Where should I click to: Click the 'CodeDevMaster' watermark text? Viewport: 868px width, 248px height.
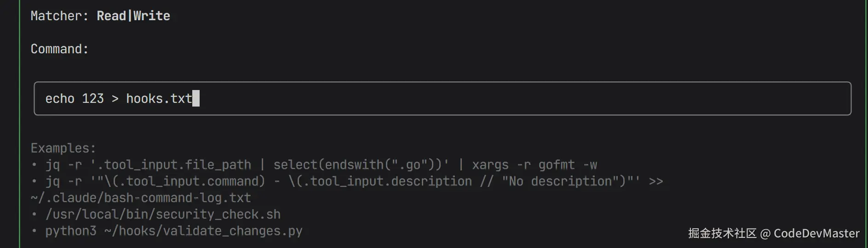coord(816,234)
